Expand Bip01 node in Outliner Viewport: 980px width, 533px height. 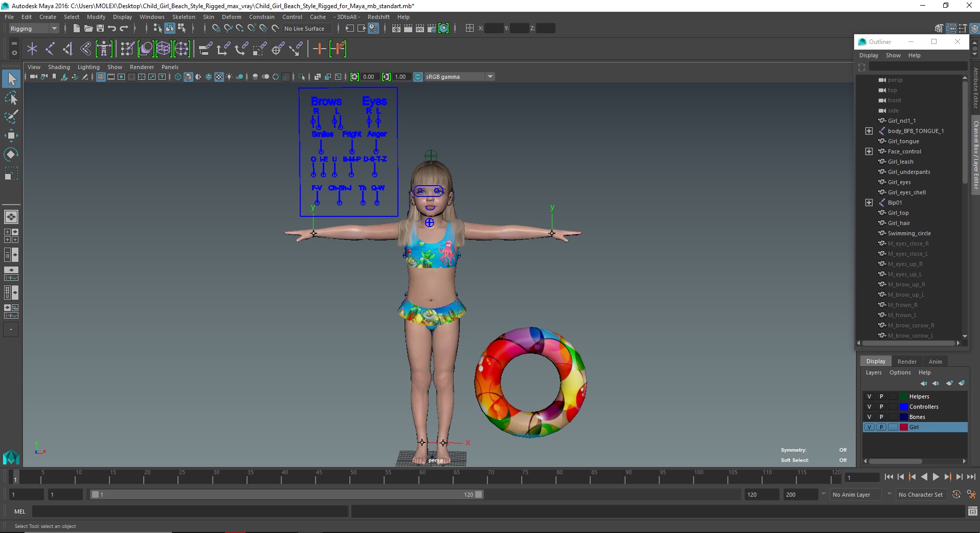click(869, 203)
